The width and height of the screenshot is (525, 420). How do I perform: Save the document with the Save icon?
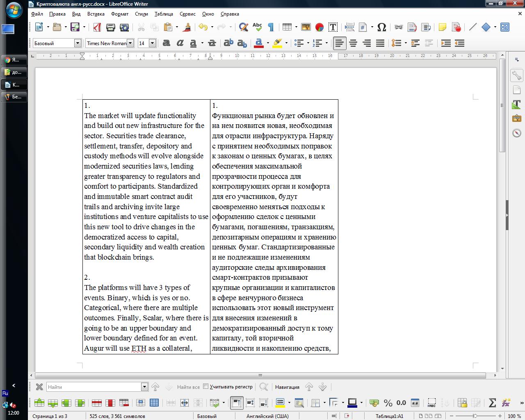coord(75,27)
